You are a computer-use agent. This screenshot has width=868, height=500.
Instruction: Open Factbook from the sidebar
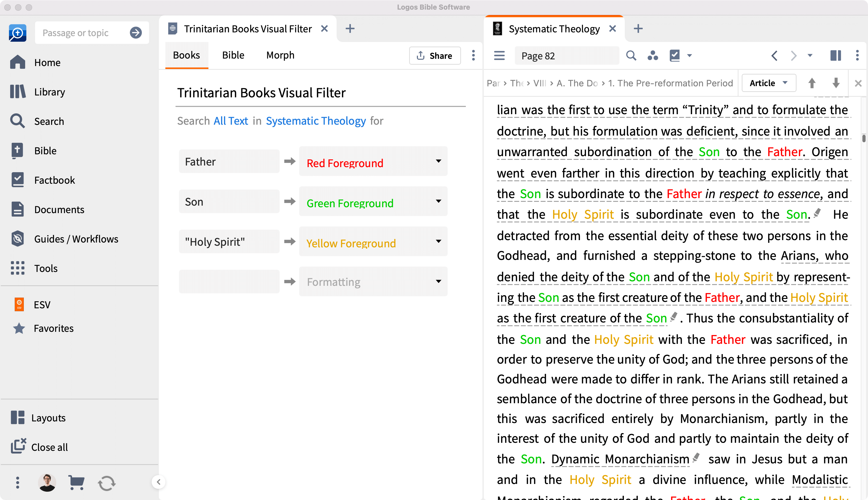pyautogui.click(x=43, y=180)
